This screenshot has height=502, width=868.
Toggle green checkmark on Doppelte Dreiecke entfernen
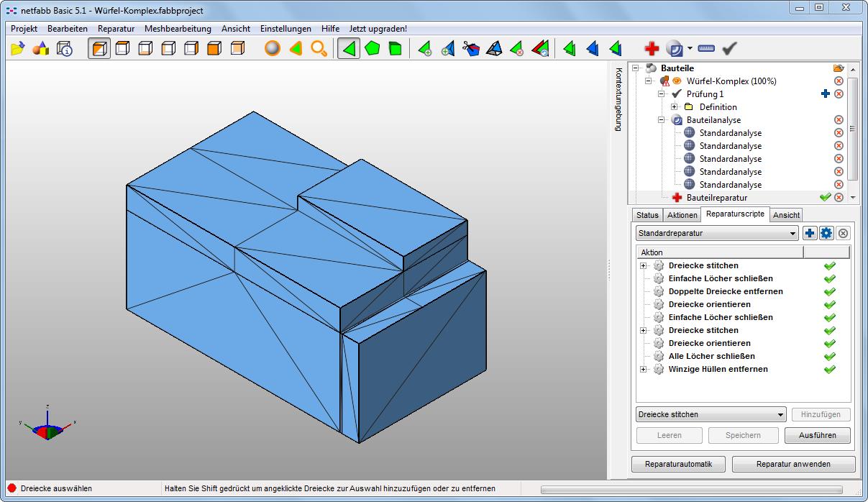[829, 291]
